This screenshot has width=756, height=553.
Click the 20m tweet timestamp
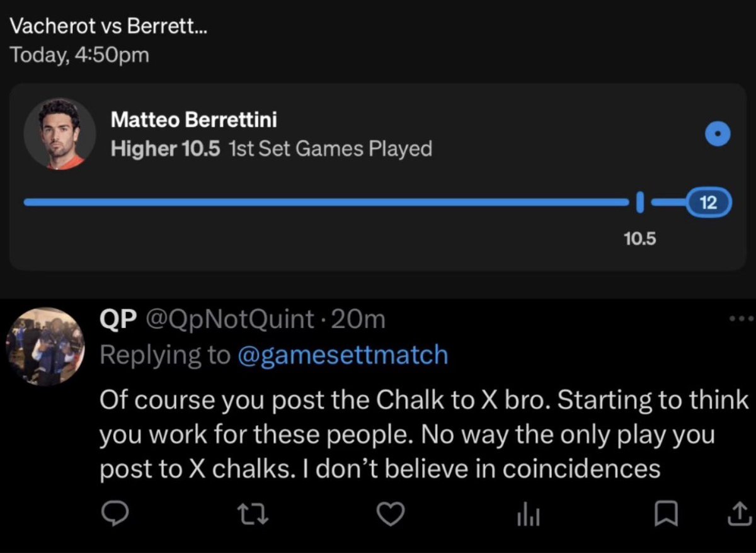point(357,320)
